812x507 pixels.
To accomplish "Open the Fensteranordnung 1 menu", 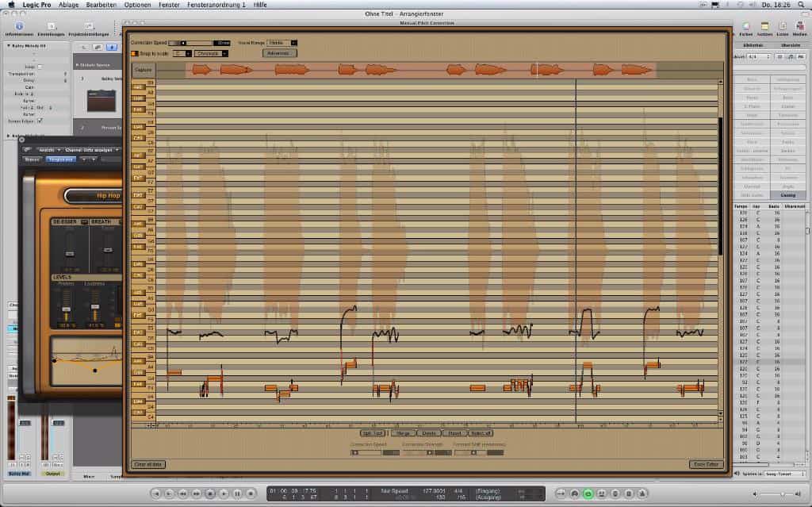I will click(216, 5).
